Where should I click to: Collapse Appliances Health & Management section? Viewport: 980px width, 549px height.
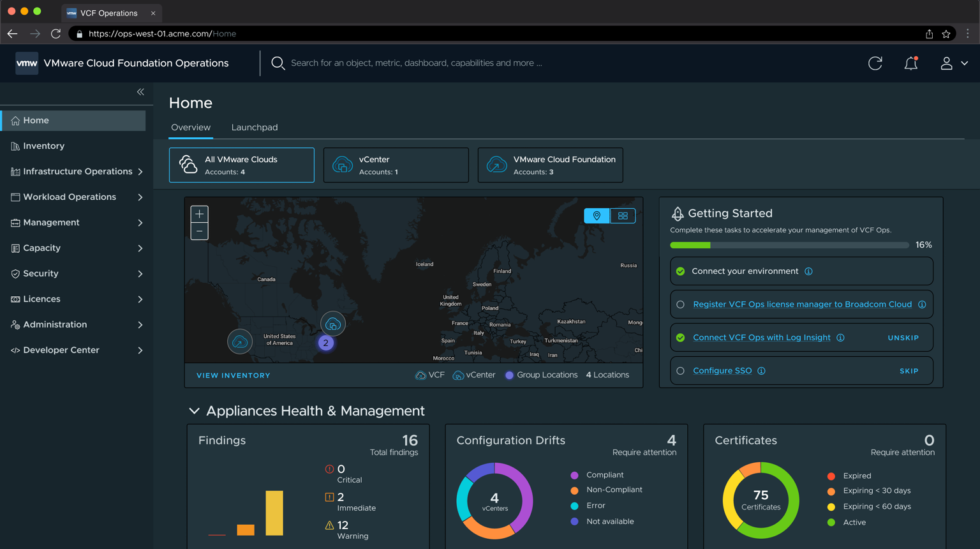tap(194, 411)
